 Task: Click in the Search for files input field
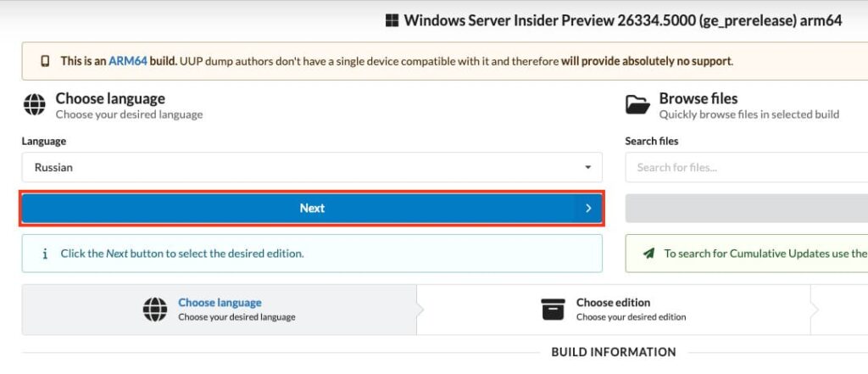click(x=747, y=167)
